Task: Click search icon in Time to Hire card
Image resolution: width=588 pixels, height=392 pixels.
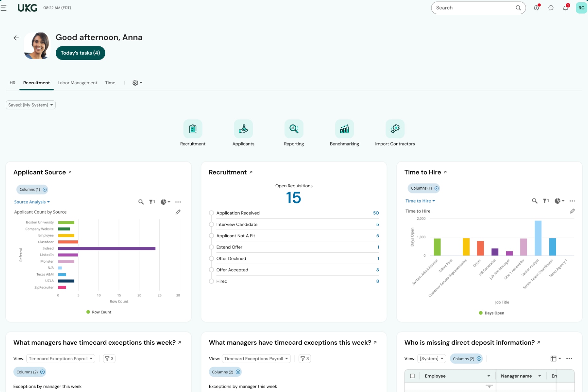Action: pyautogui.click(x=535, y=201)
